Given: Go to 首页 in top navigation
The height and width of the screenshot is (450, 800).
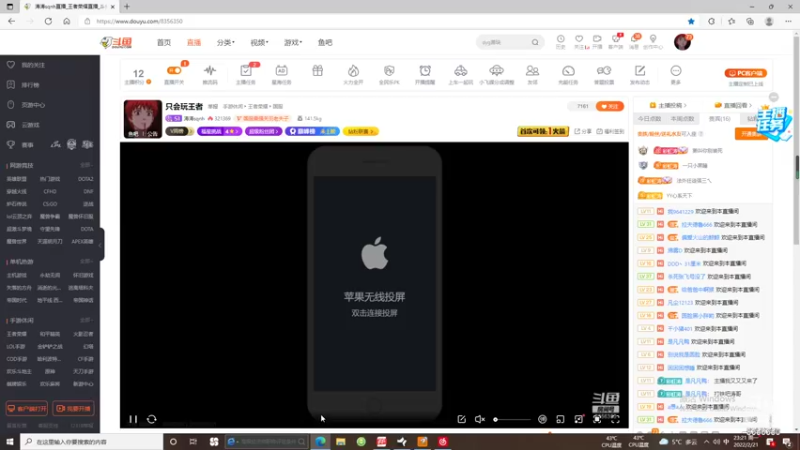Looking at the screenshot, I should (x=164, y=42).
